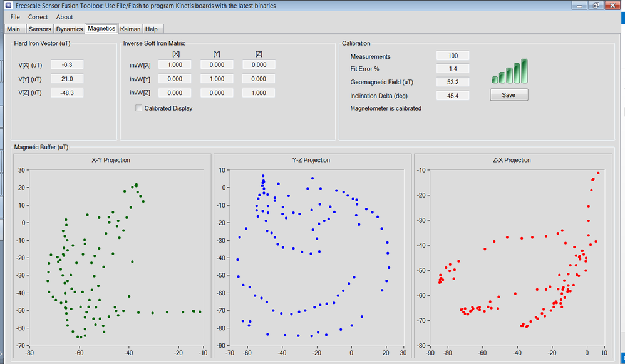Screen dimensions: 625x364
Task: Click the application icon in title bar
Action: click(x=8, y=5)
